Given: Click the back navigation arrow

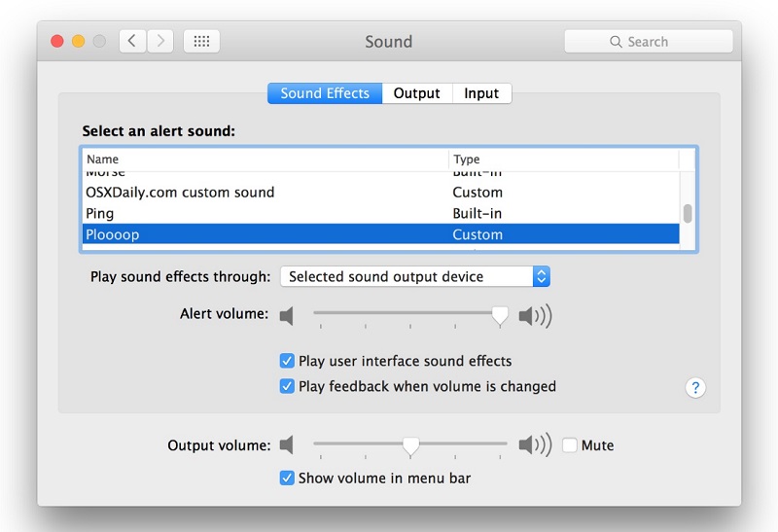Looking at the screenshot, I should click(132, 41).
